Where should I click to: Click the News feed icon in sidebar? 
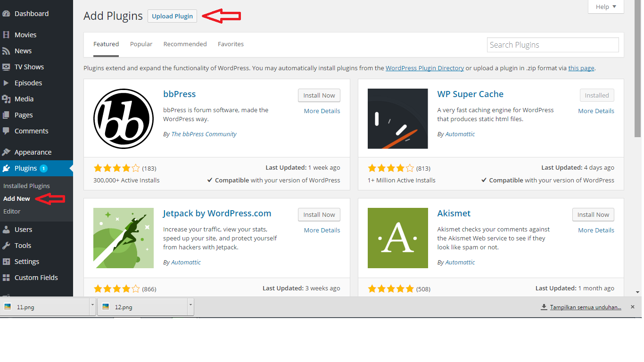(x=6, y=51)
